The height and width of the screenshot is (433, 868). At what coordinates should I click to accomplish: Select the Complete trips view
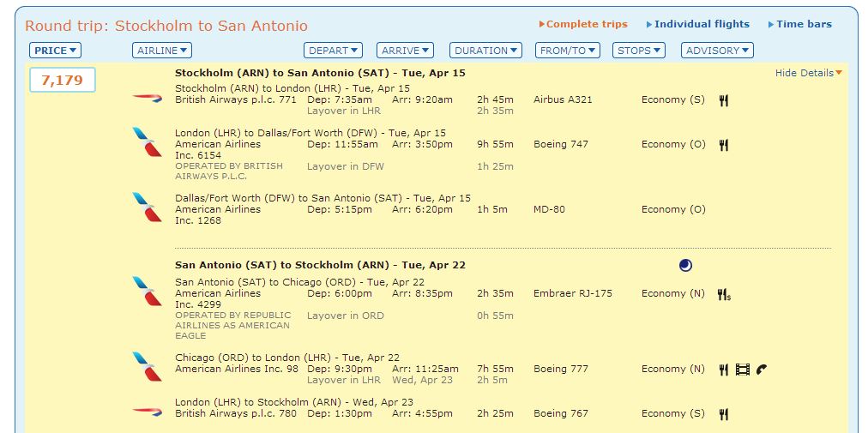(586, 24)
